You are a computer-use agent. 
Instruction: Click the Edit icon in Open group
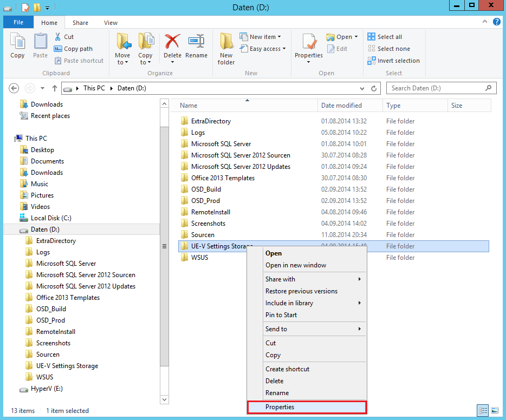click(331, 49)
